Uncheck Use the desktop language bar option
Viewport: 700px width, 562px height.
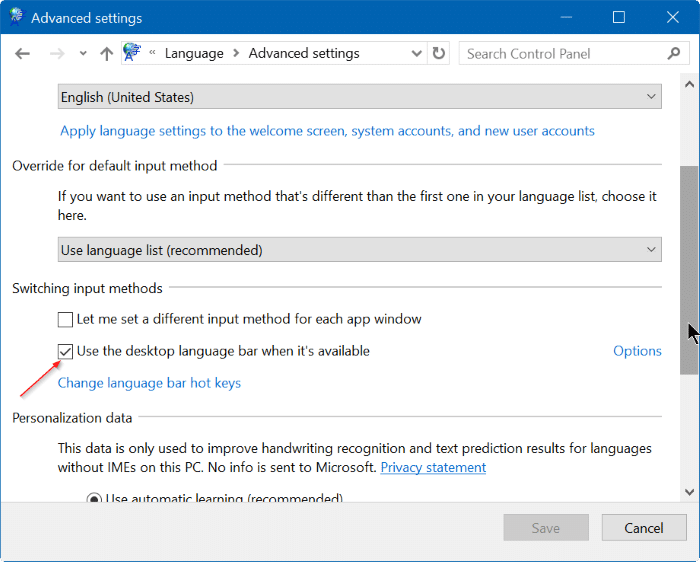(65, 352)
